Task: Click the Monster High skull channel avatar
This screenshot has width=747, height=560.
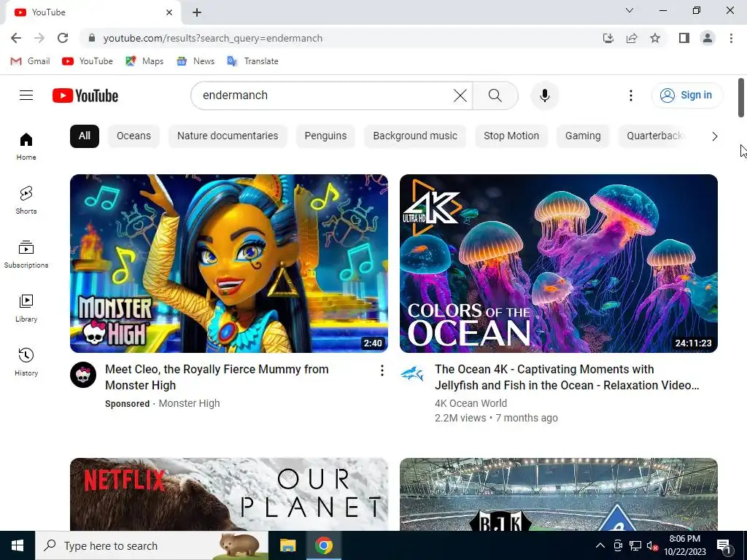Action: pyautogui.click(x=83, y=375)
